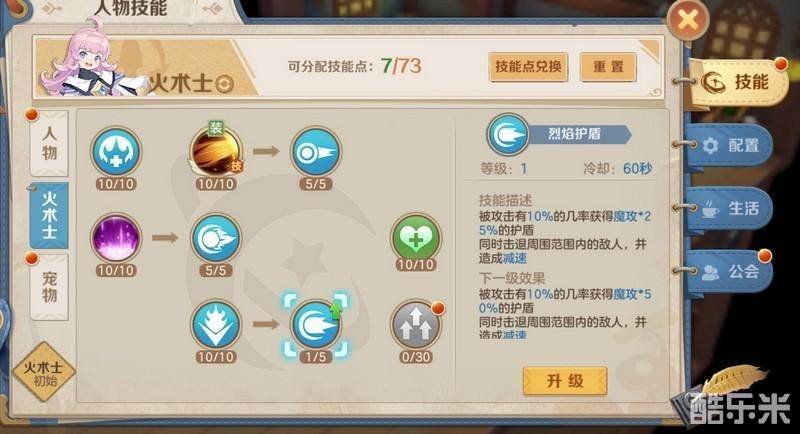Click the 火术士 初始 diamond badge

pos(44,372)
